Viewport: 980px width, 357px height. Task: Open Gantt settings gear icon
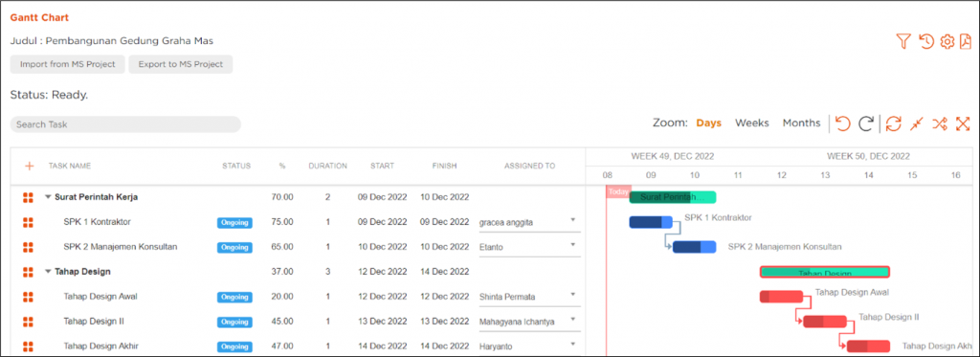(x=947, y=41)
